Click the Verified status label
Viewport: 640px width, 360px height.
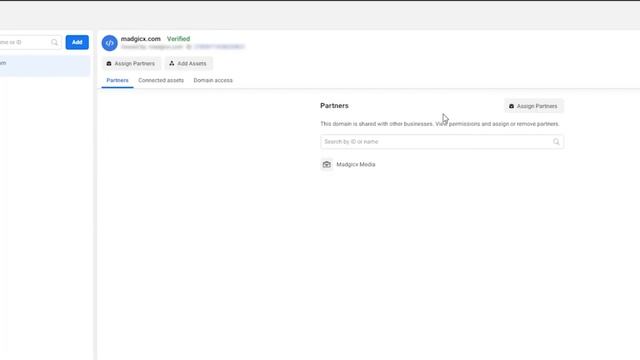(x=178, y=39)
